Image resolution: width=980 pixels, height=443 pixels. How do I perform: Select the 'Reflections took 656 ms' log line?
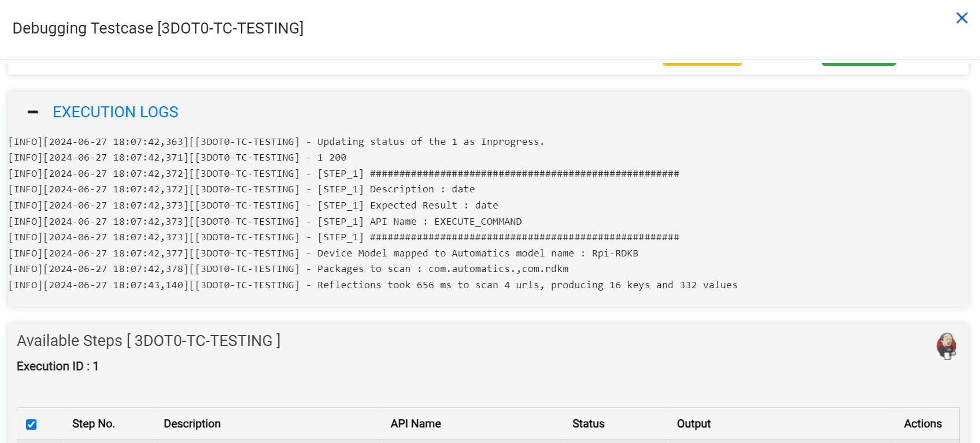[x=372, y=285]
